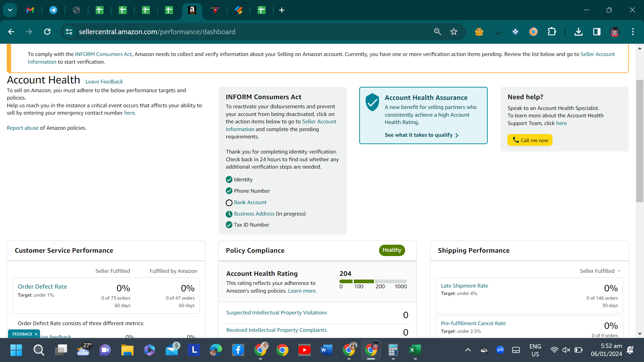Show hidden system tray icons
The image size is (644, 362).
coord(468,350)
